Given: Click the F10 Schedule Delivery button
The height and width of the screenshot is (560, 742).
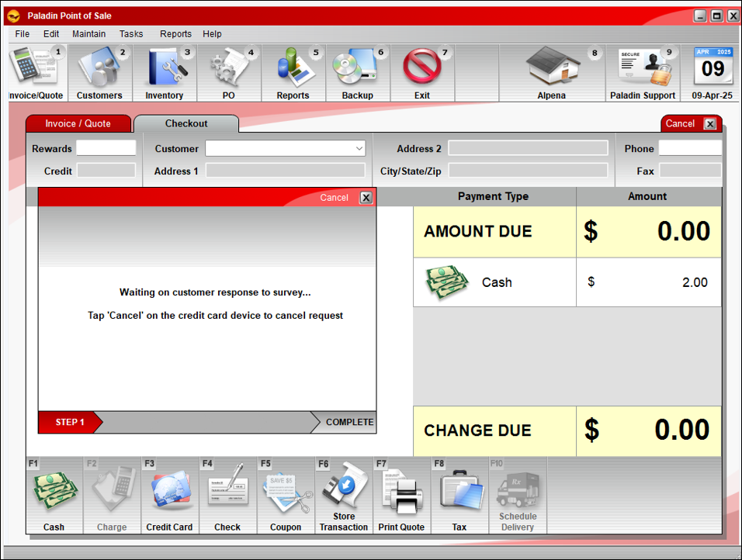Looking at the screenshot, I should (517, 495).
